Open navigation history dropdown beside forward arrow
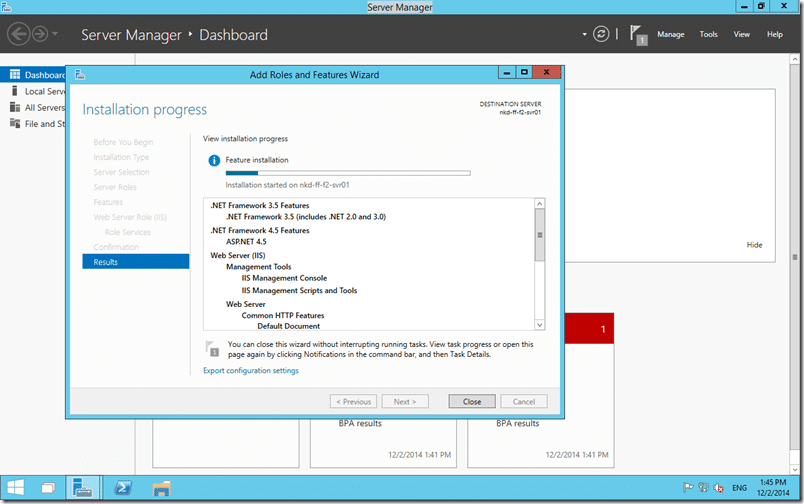Viewport: 804px width, 504px height. tap(55, 34)
